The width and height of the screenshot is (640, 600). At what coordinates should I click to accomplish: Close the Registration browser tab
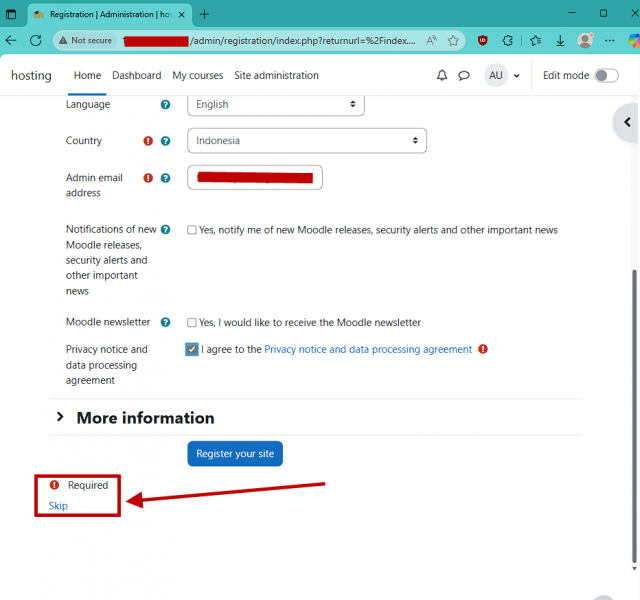[x=182, y=15]
